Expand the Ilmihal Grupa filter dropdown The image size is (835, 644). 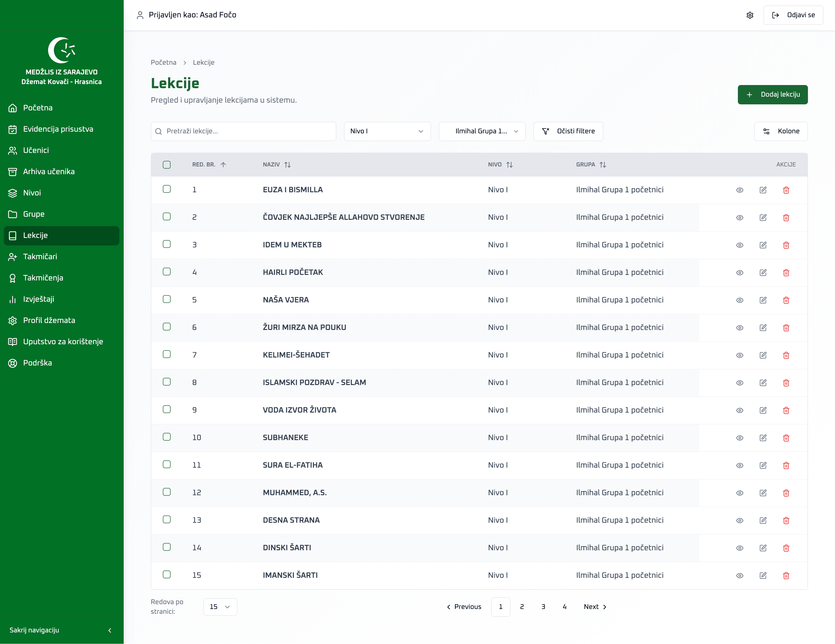(x=482, y=131)
